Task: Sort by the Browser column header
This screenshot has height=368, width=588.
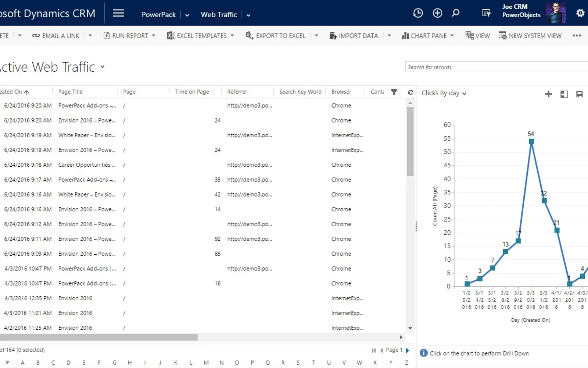Action: tap(341, 92)
